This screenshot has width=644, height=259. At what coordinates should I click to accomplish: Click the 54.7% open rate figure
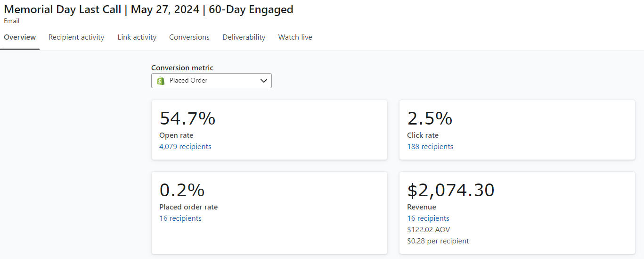coord(187,118)
